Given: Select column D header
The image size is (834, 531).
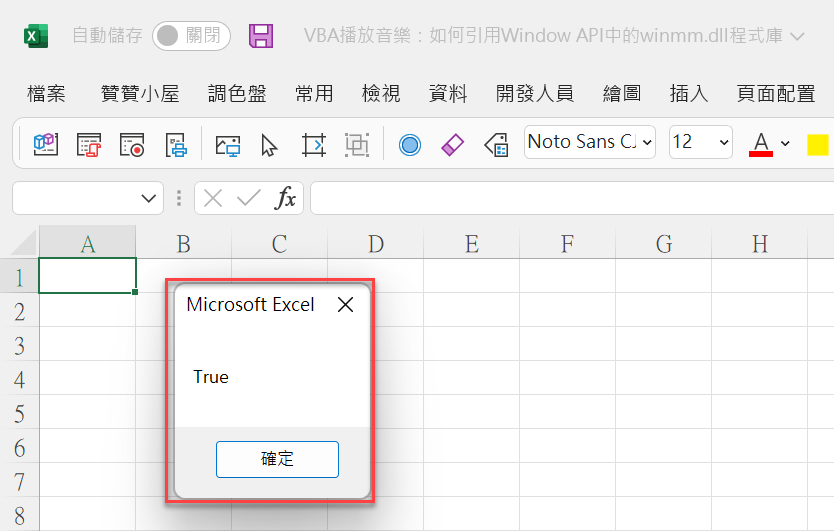Looking at the screenshot, I should (376, 242).
